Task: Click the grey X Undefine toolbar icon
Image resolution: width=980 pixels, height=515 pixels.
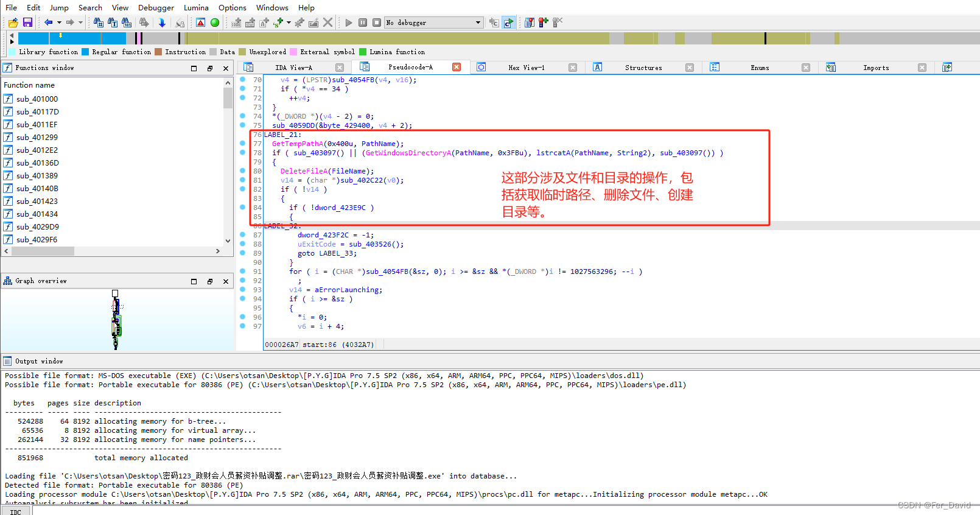Action: click(x=328, y=23)
